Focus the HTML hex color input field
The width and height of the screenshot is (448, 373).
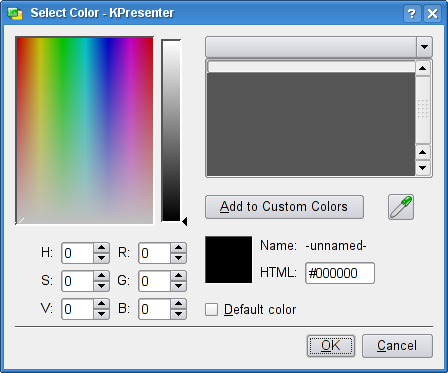pyautogui.click(x=340, y=273)
